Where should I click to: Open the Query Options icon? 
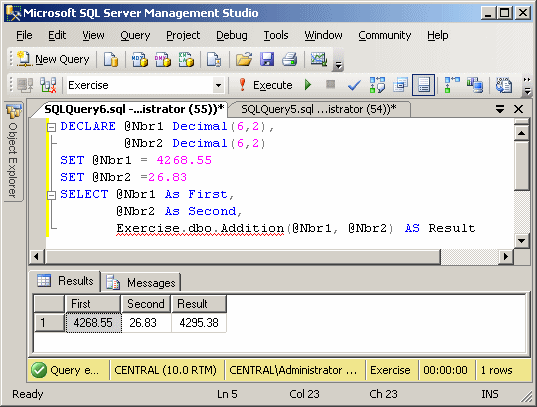[x=400, y=85]
